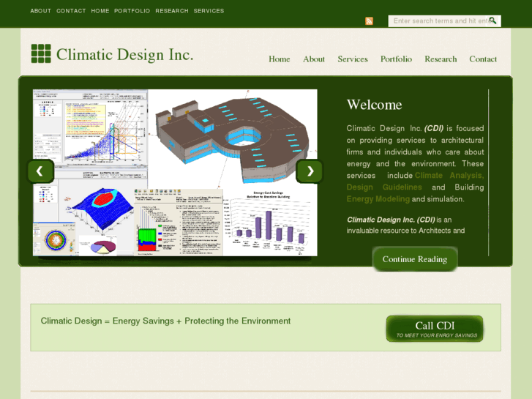532x399 pixels.
Task: Select About in main navigation
Action: point(314,59)
